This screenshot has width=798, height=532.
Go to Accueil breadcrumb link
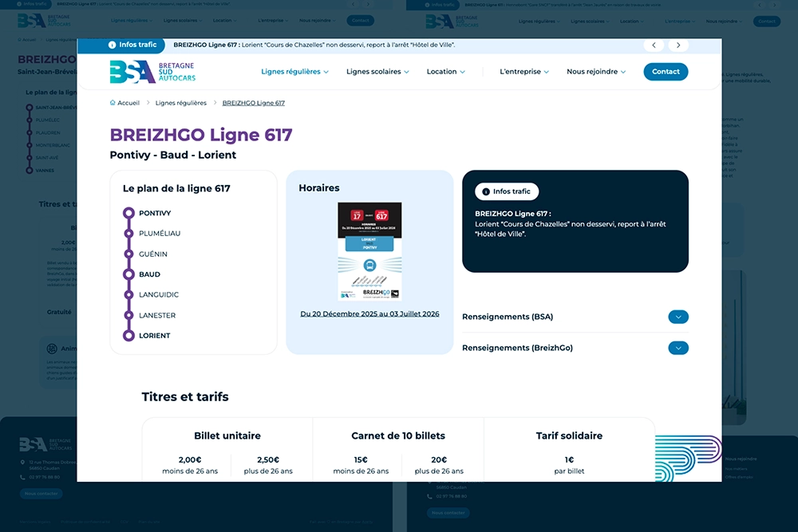click(x=128, y=103)
